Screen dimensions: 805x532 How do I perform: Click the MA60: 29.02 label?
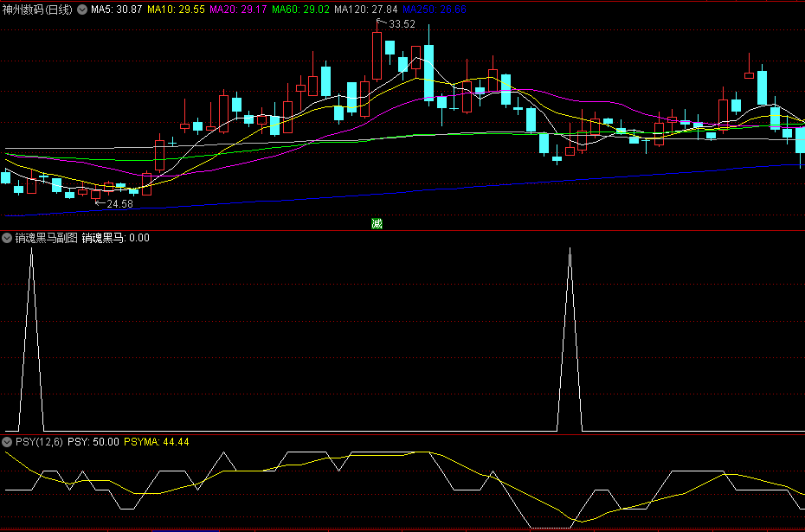point(300,10)
